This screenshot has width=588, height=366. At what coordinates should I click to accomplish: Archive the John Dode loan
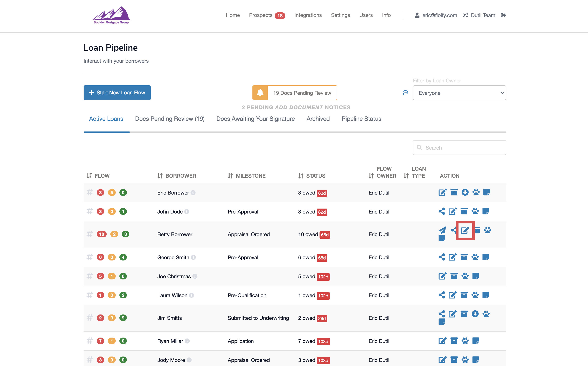pyautogui.click(x=464, y=211)
